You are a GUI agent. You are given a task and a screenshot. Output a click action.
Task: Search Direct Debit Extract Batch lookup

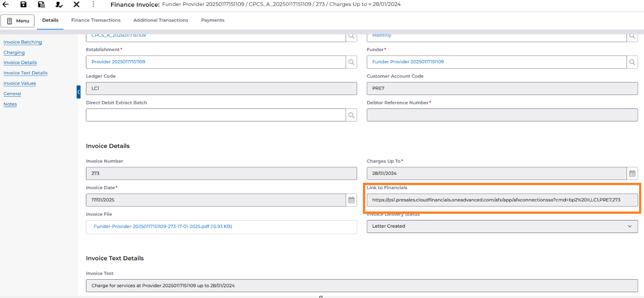[351, 115]
